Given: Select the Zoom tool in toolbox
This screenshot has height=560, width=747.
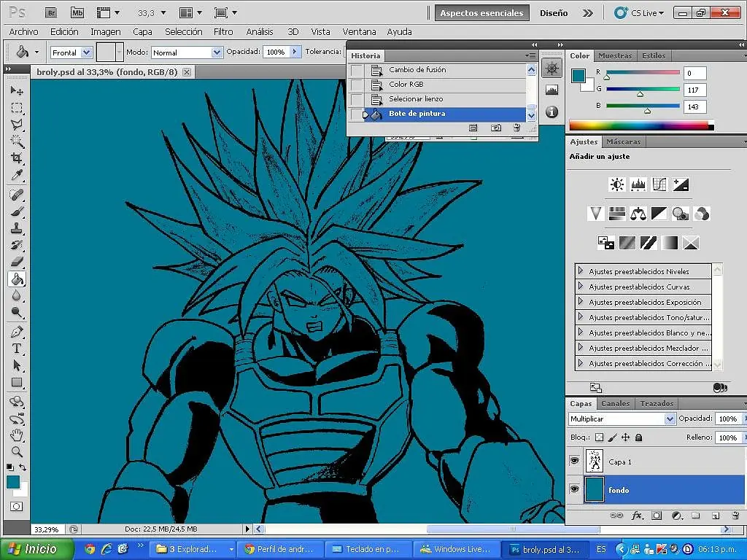Looking at the screenshot, I should [17, 451].
